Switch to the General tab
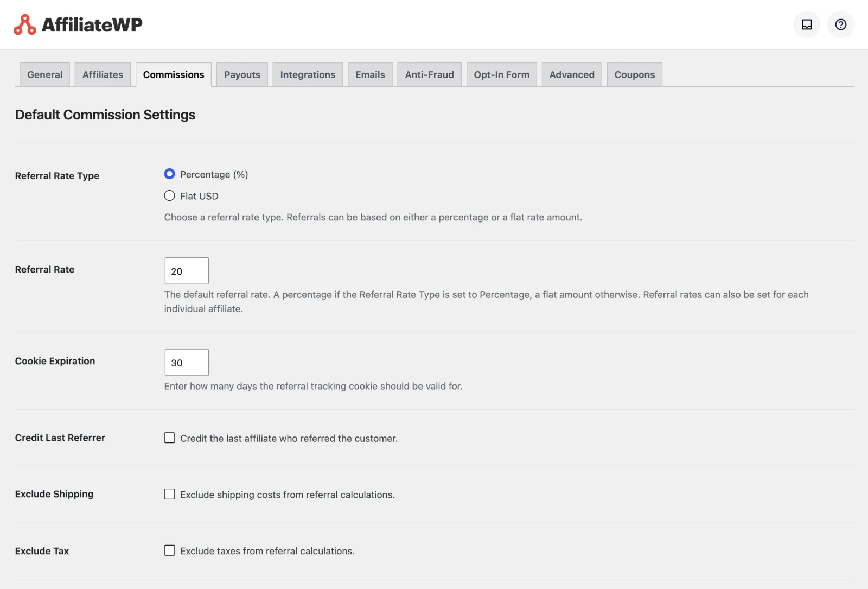 click(x=45, y=74)
